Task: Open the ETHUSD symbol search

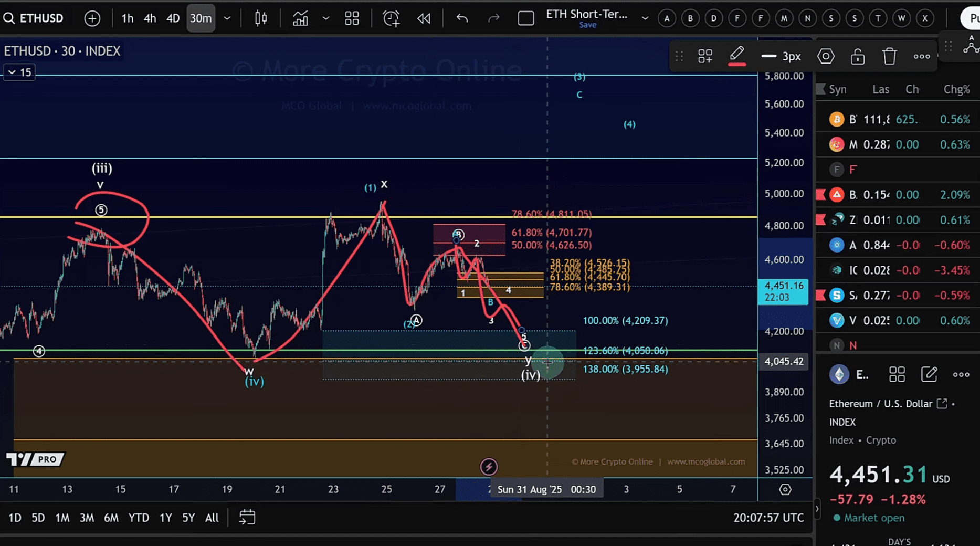Action: (x=34, y=18)
